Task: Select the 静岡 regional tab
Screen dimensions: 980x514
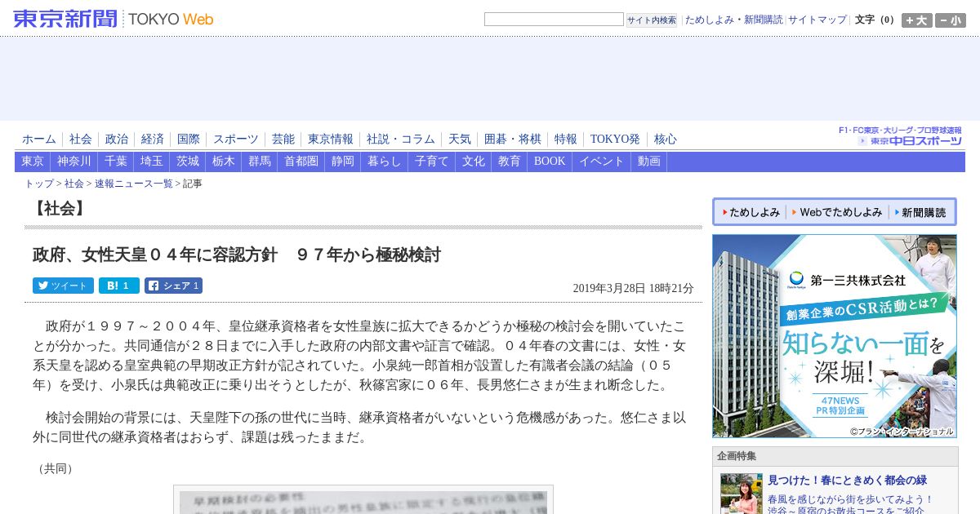Action: coord(343,162)
